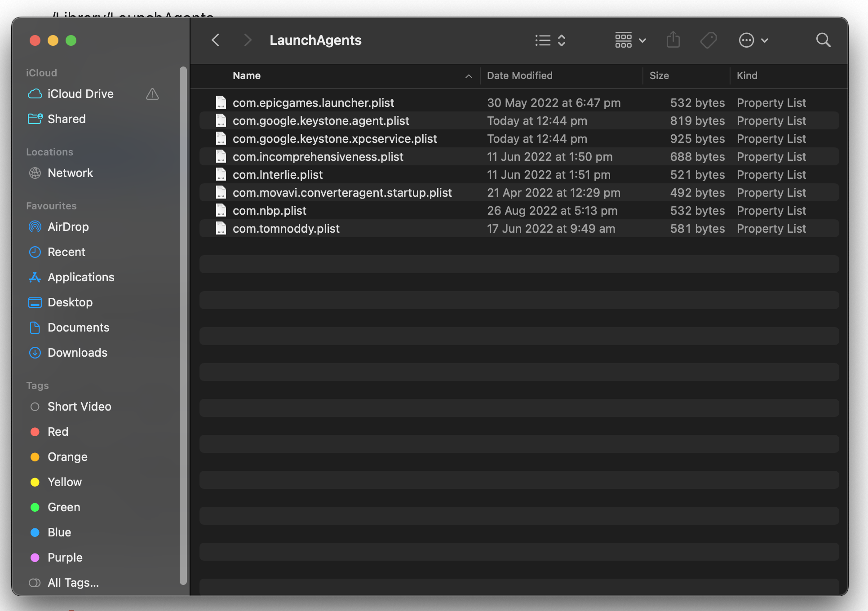
Task: Toggle the Shared section in the sidebar
Action: pos(66,119)
